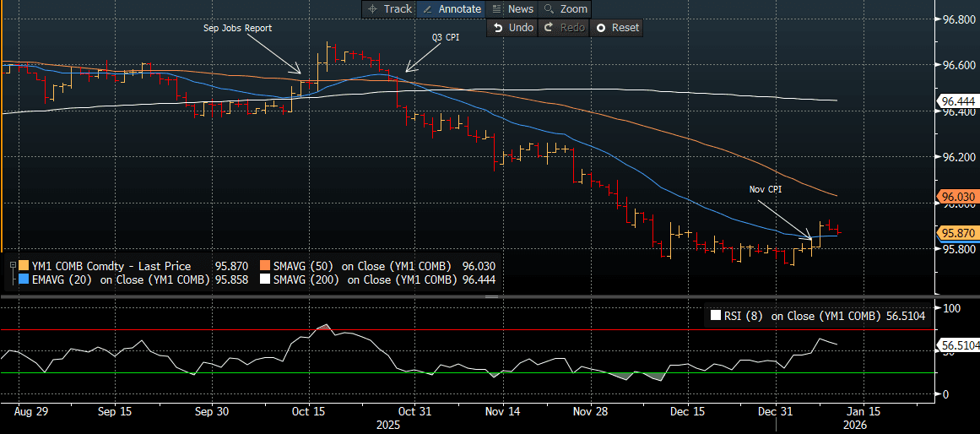Choose the Zoom magnifier tool

(565, 8)
